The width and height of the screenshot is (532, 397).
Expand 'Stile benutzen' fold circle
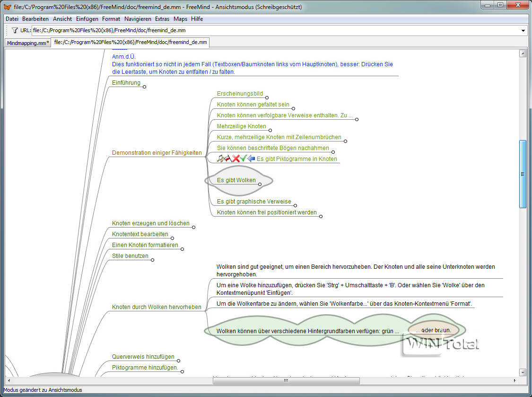point(153,260)
